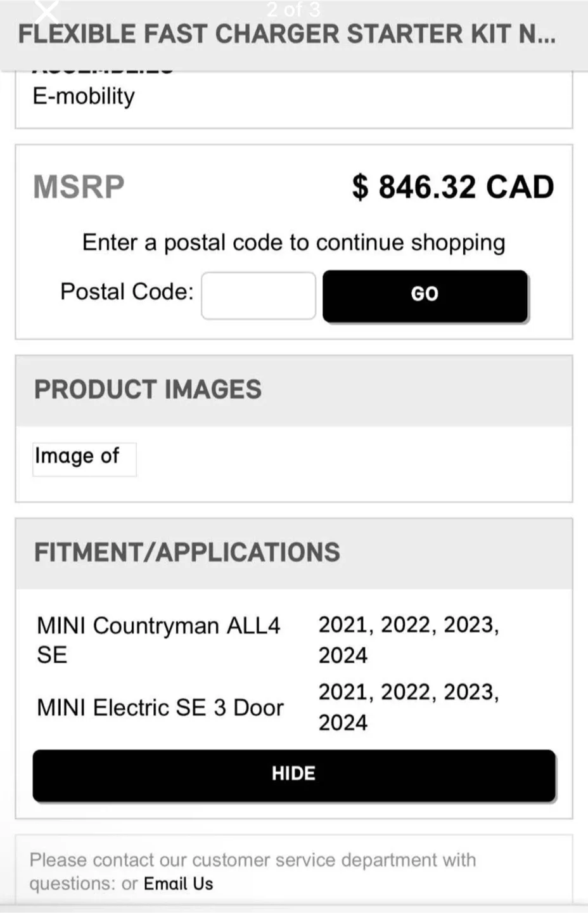588x913 pixels.
Task: Click the model years beside Countryman ALL4 SE
Action: [x=408, y=640]
